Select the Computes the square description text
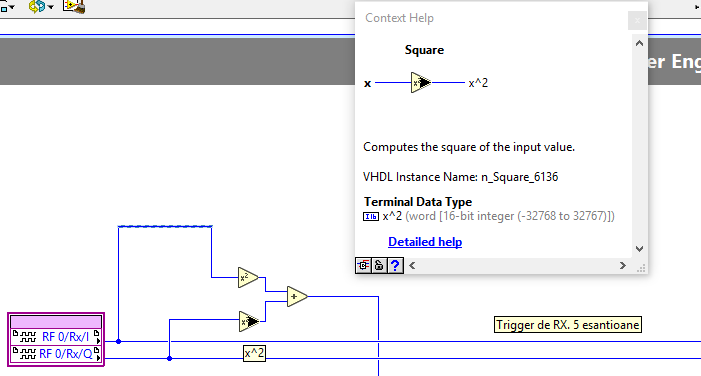The width and height of the screenshot is (701, 376). point(469,147)
